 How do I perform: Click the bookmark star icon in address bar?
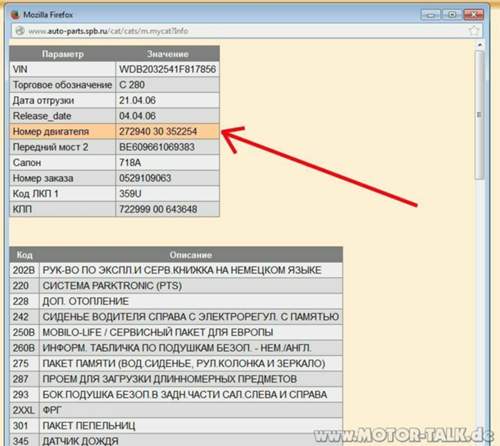(474, 31)
